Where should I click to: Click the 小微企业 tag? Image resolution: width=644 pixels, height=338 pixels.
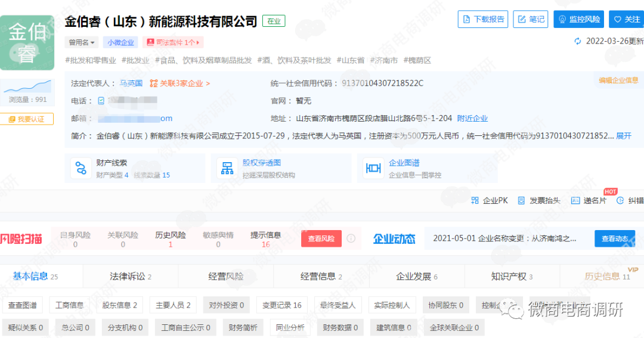click(x=120, y=42)
